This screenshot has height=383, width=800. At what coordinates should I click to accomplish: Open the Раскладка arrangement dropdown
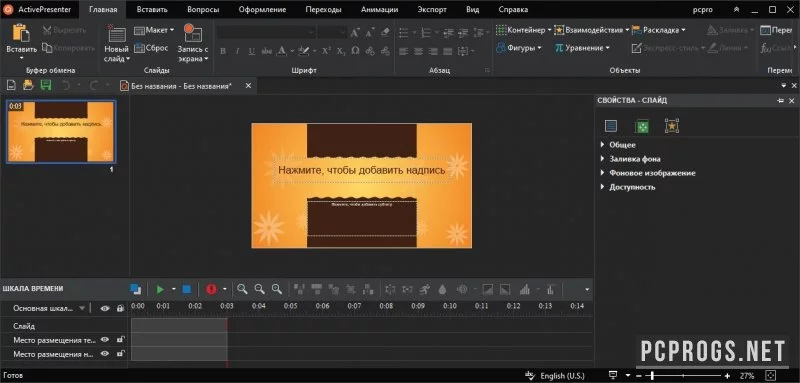[659, 30]
